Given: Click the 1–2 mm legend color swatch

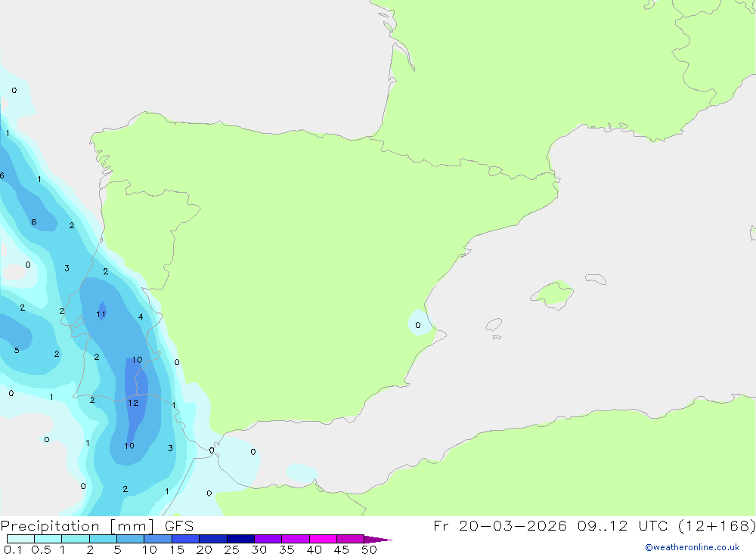Looking at the screenshot, I should 76,539.
